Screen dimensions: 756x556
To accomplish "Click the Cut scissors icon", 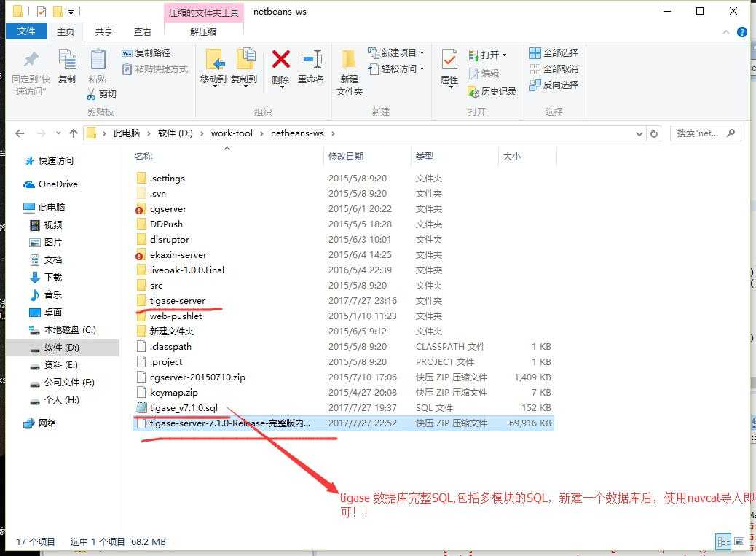I will coord(91,94).
